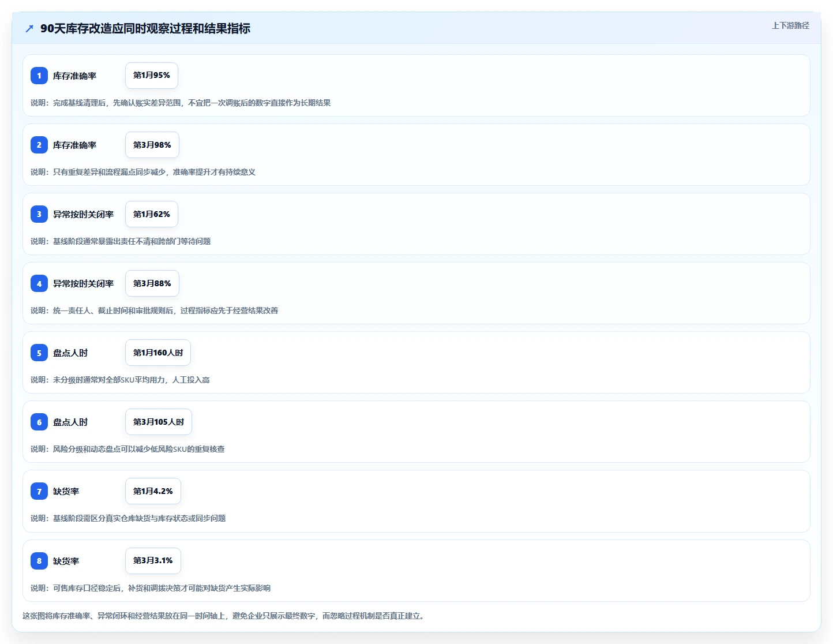Click number badge 4 for 异常按时关闭率
Viewport: 833px width, 644px height.
39,283
